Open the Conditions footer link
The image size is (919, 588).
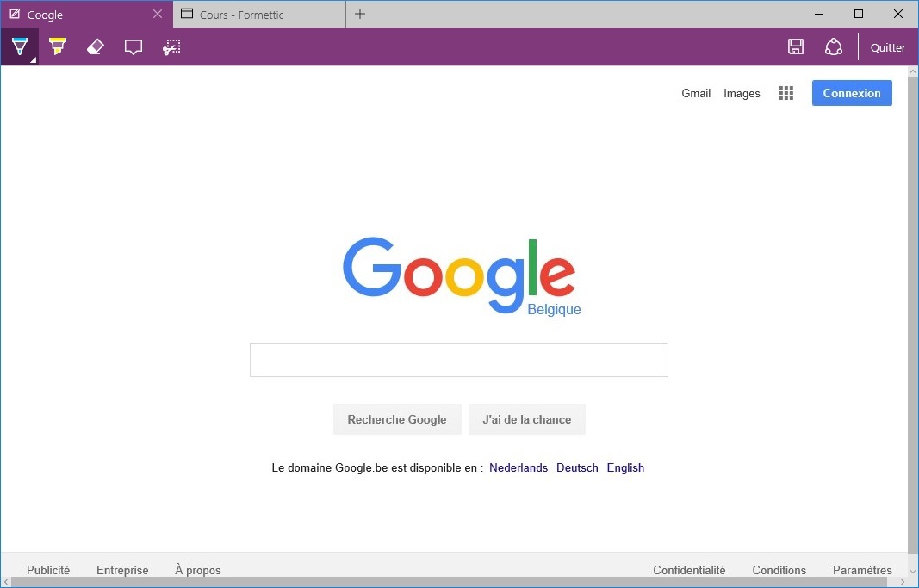[x=779, y=570]
